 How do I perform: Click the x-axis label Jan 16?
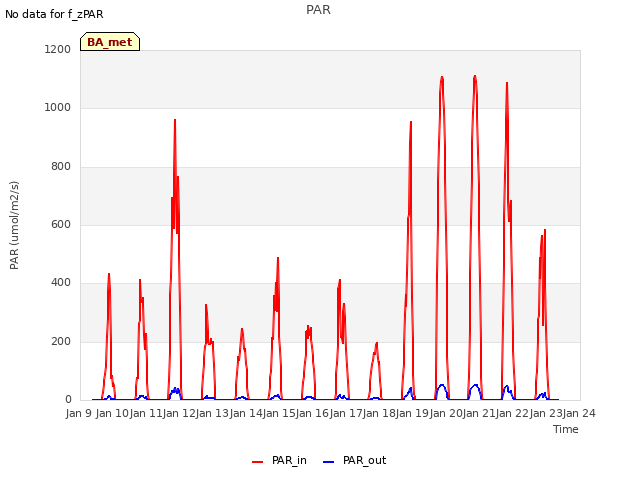click(312, 413)
